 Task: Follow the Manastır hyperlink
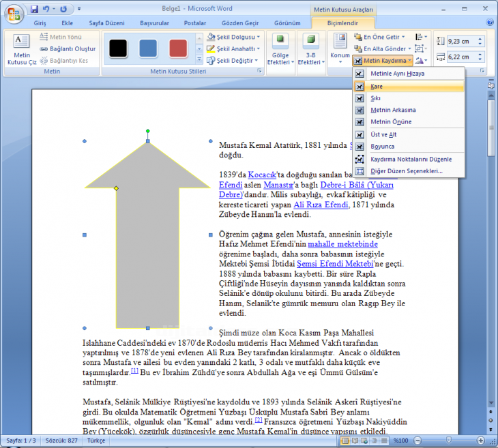tap(278, 185)
